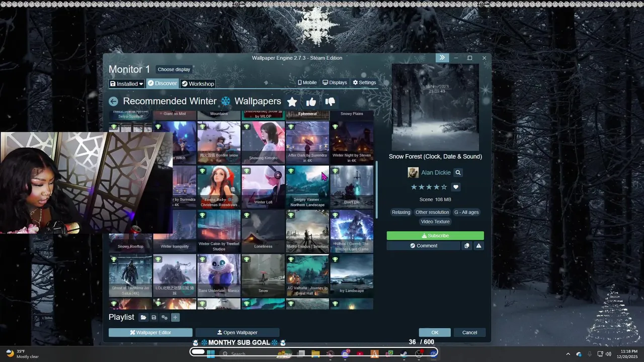Open the Settings menu
This screenshot has height=362, width=644.
tap(364, 82)
